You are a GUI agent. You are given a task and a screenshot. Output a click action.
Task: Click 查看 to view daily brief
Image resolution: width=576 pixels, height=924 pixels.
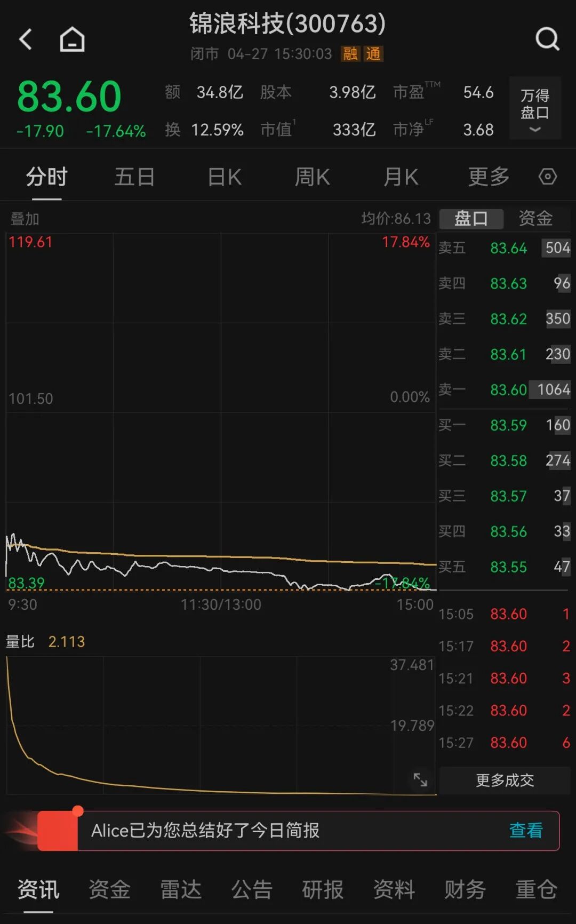[x=526, y=831]
